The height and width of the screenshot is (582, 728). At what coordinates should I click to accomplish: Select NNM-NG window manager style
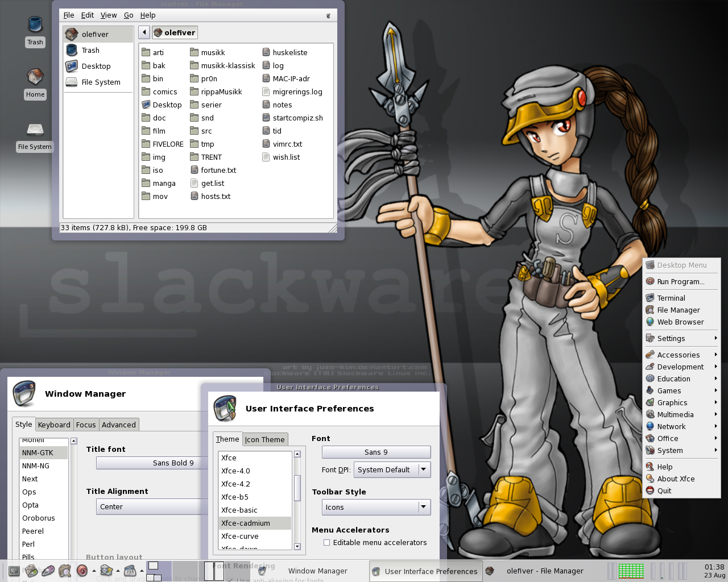click(x=44, y=465)
